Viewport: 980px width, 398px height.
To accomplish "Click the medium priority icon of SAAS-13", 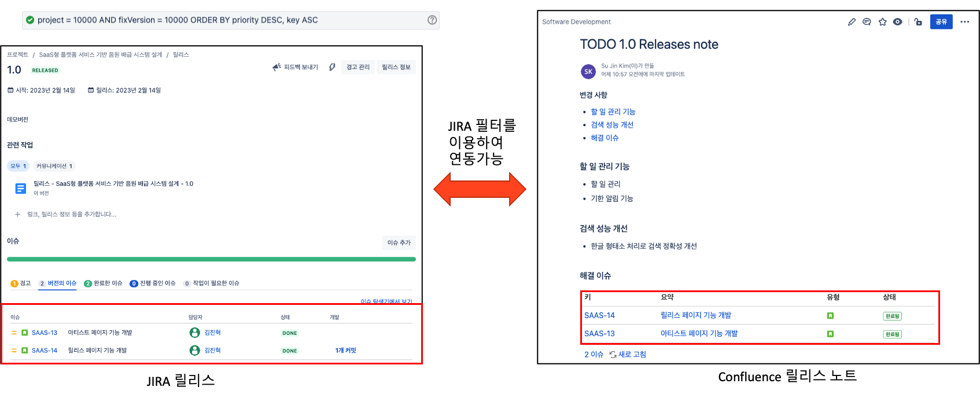I will (x=14, y=333).
